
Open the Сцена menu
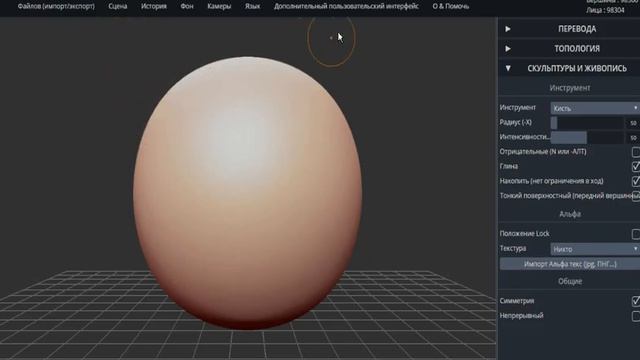coord(118,7)
